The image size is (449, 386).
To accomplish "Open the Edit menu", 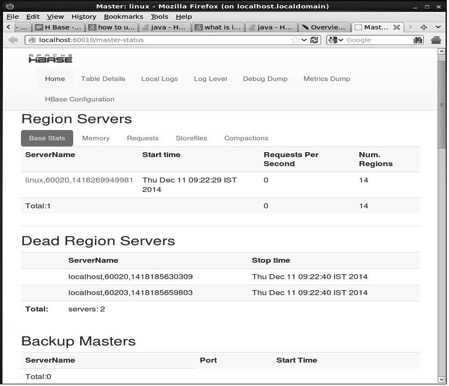I will click(33, 17).
